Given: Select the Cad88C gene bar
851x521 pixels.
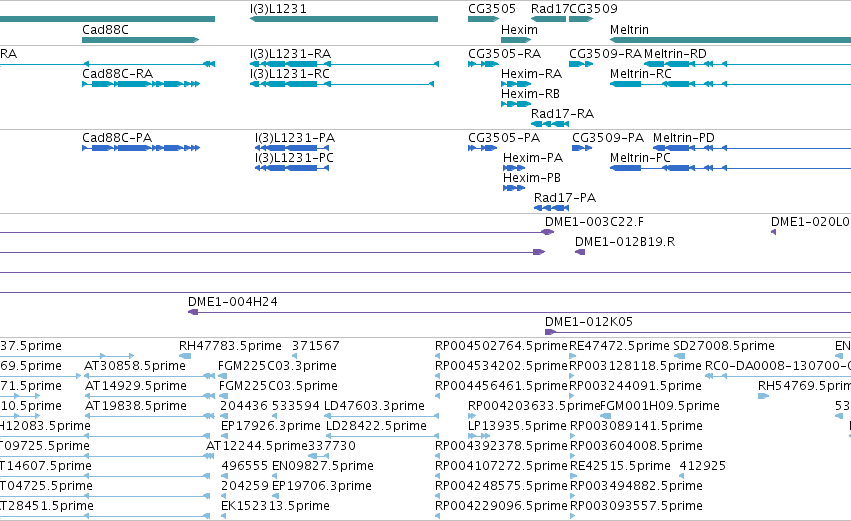Looking at the screenshot, I should (x=141, y=40).
